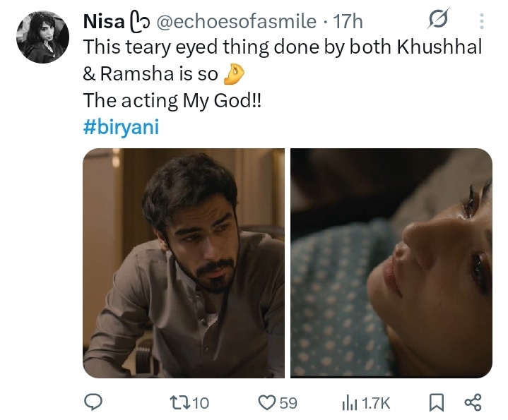
Task: Enlarge the photo of the teary-eyed woman
Action: (x=391, y=263)
